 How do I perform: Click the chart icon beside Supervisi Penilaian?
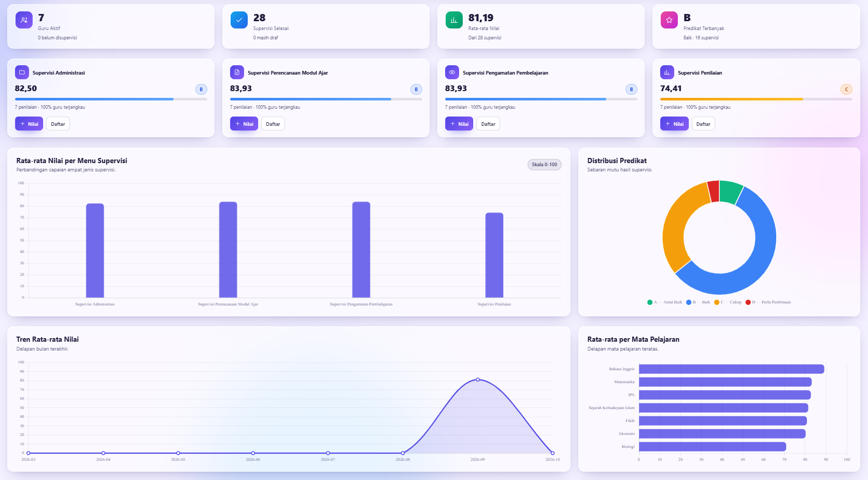click(667, 72)
